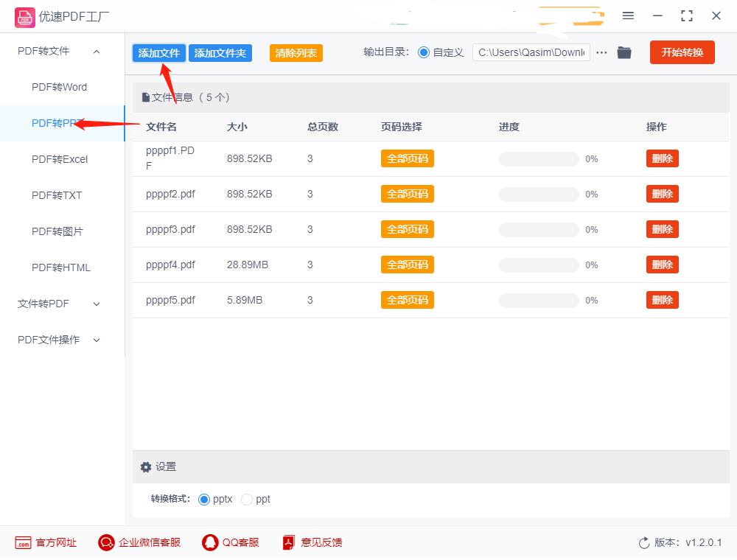Click the progress bar for ppppf1.PDF
Screen dimensions: 737x560
click(538, 158)
